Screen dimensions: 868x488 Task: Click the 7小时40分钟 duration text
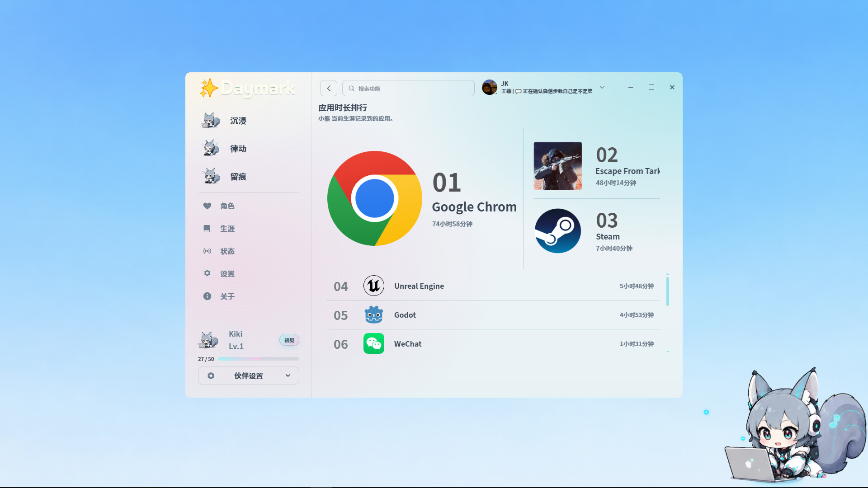coord(614,249)
